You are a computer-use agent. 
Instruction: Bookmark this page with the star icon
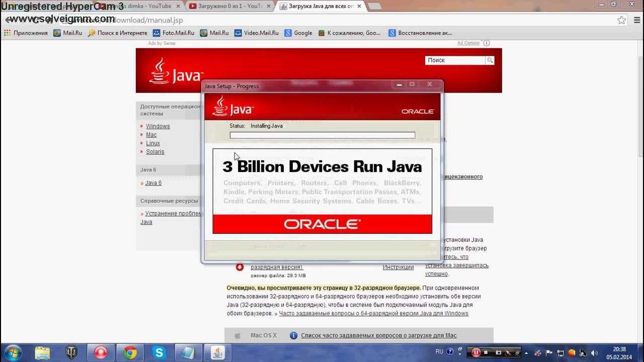[622, 20]
